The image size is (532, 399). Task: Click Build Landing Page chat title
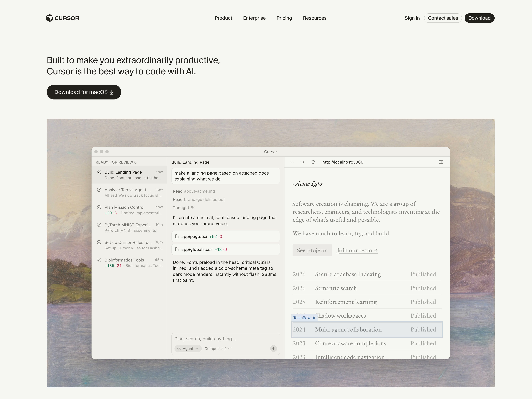(x=190, y=162)
